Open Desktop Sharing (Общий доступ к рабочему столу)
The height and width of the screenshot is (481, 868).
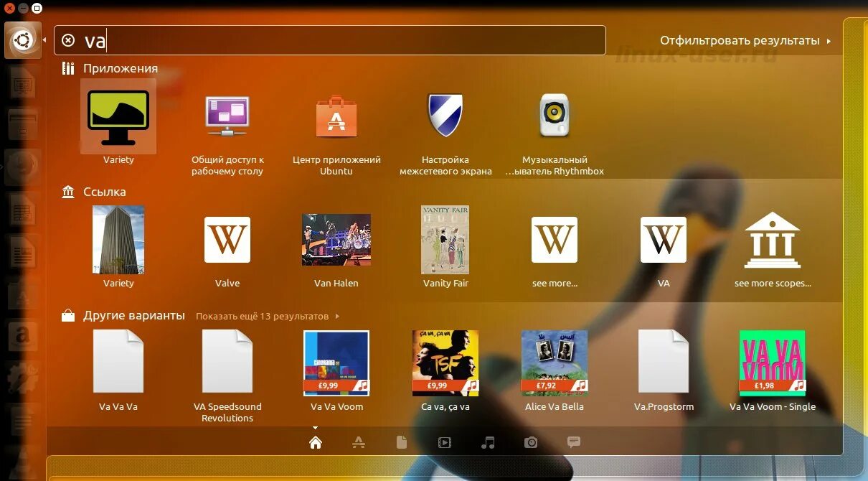click(227, 116)
